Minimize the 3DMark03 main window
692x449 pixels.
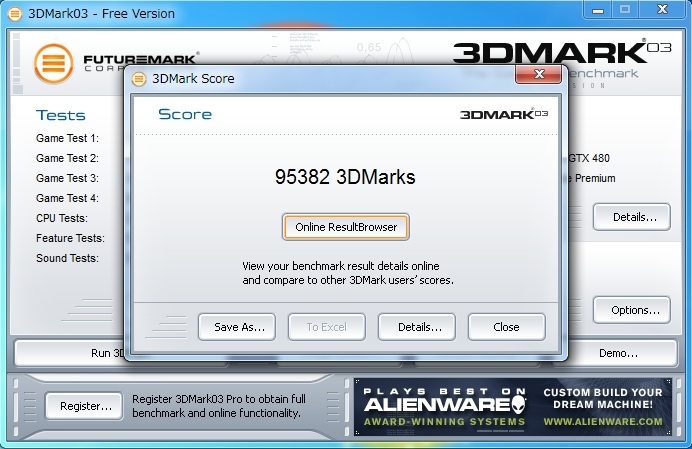pos(598,10)
